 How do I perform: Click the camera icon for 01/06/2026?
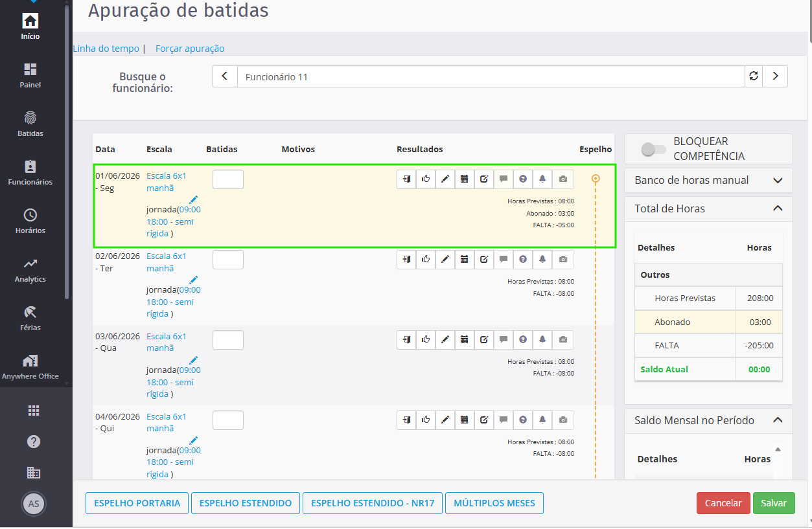[x=563, y=179]
